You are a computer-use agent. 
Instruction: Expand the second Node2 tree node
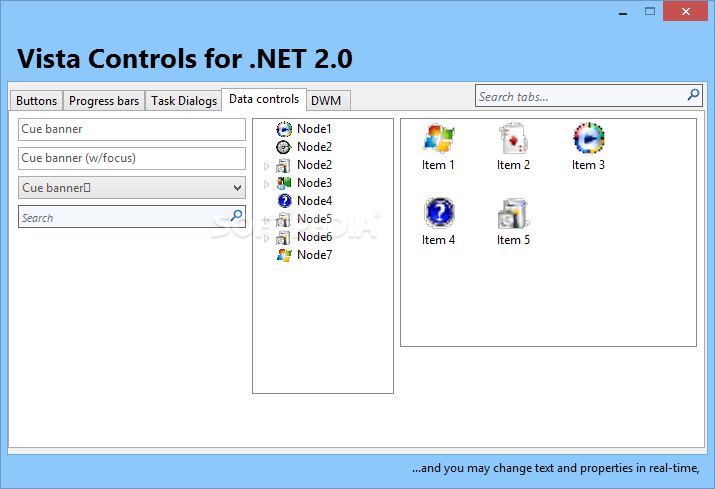(x=267, y=166)
